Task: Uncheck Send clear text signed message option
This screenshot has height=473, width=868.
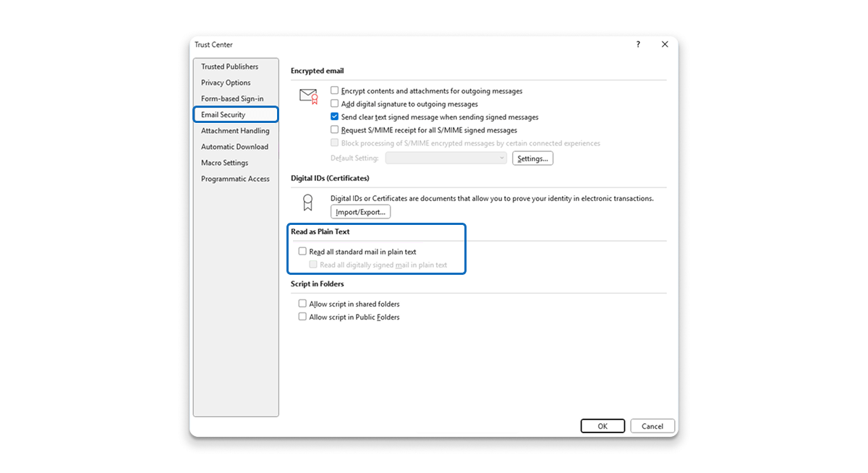Action: coord(334,116)
